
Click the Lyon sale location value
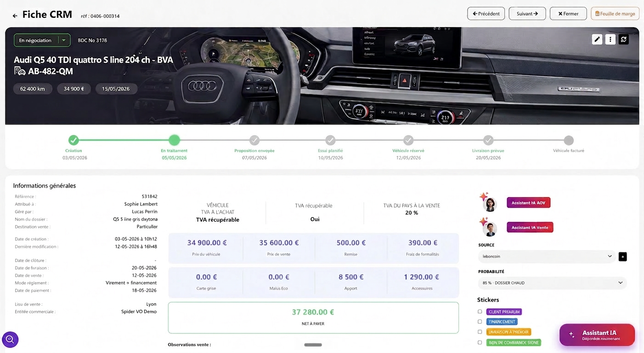coord(151,304)
